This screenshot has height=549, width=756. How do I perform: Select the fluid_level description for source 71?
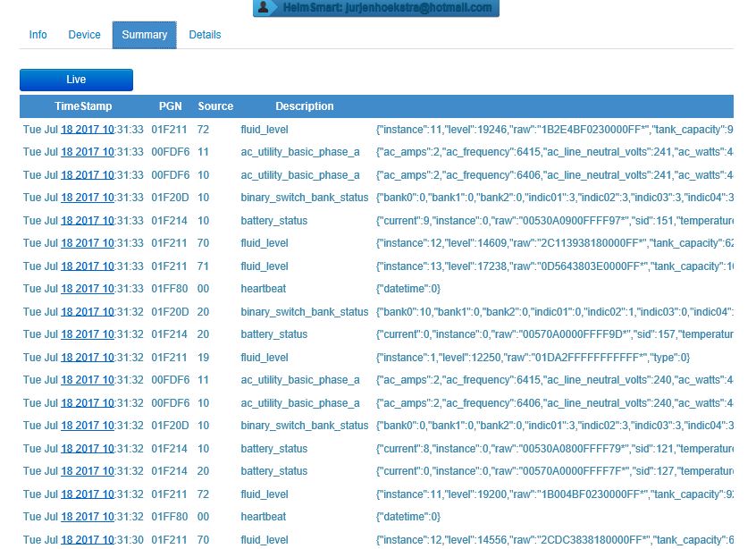tap(265, 266)
